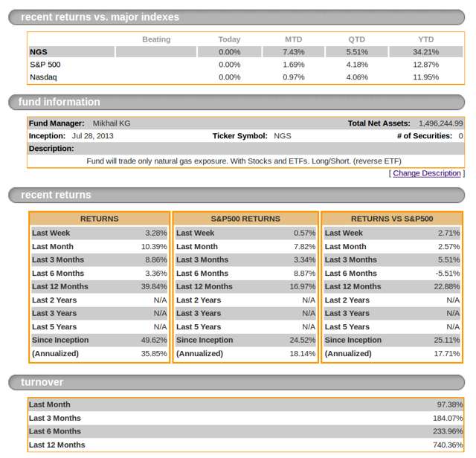Click S&P500 Since Inception value 24.52%
This screenshot has width=476, height=458.
click(x=303, y=341)
